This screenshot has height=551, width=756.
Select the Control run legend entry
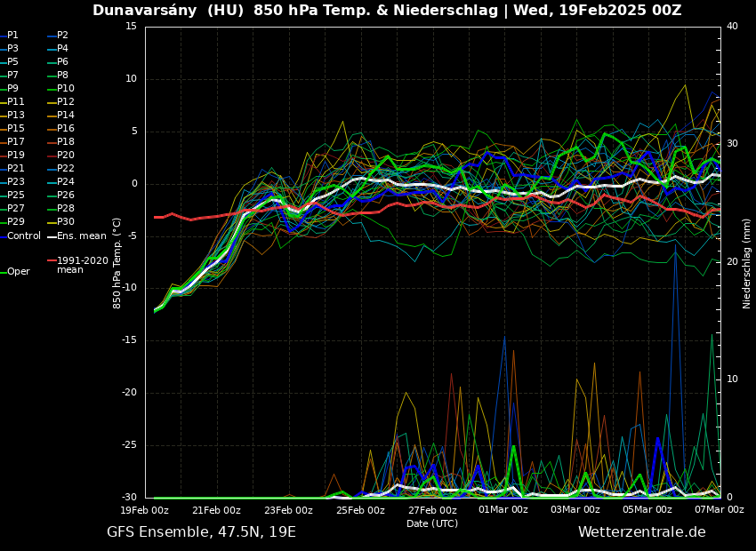23,236
